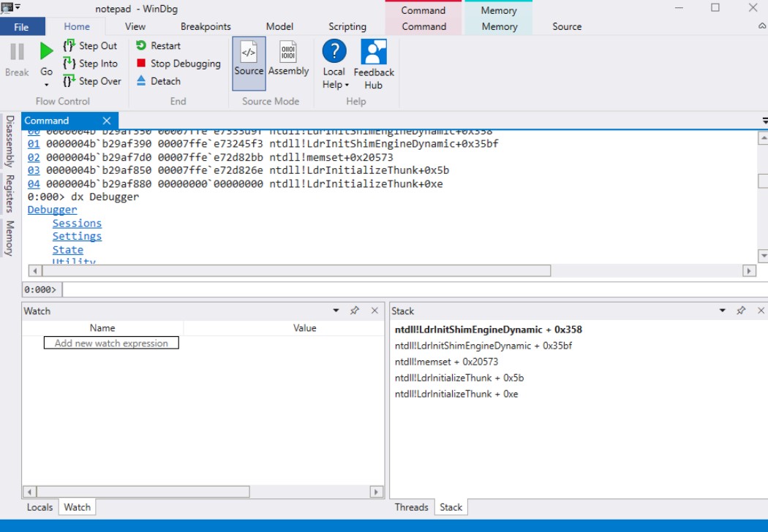Click the Settings link
The height and width of the screenshot is (532, 768).
[x=77, y=236]
